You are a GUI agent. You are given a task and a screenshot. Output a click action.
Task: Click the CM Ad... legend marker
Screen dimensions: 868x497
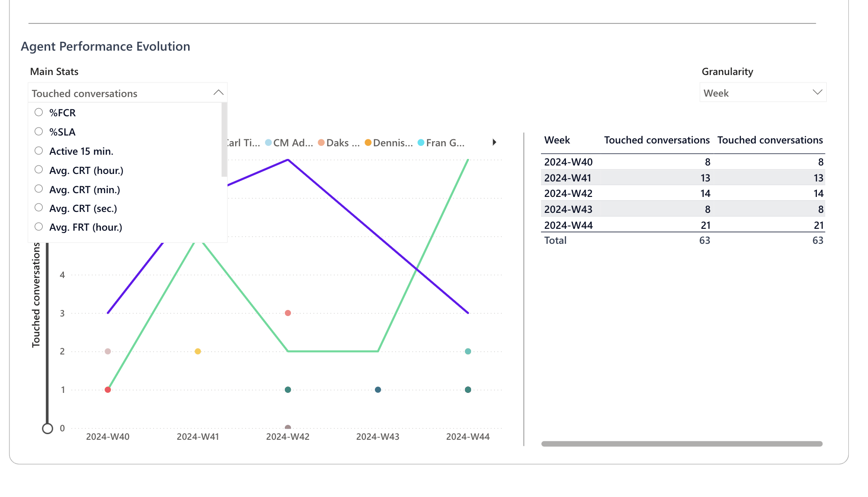point(268,143)
